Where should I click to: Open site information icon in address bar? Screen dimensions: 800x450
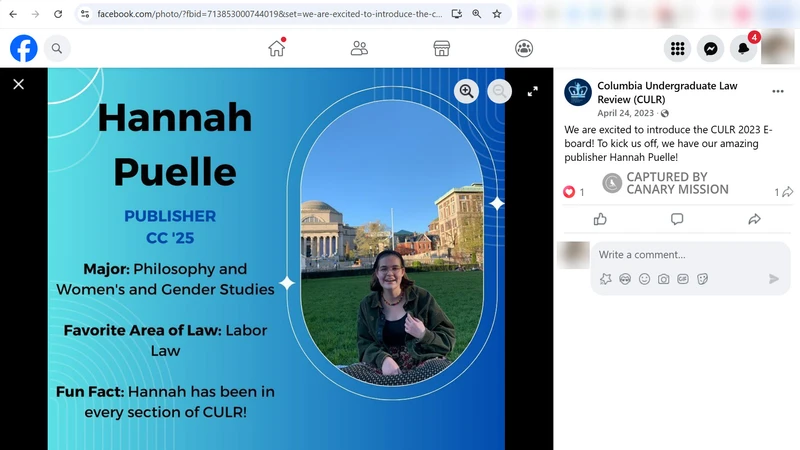coord(85,14)
